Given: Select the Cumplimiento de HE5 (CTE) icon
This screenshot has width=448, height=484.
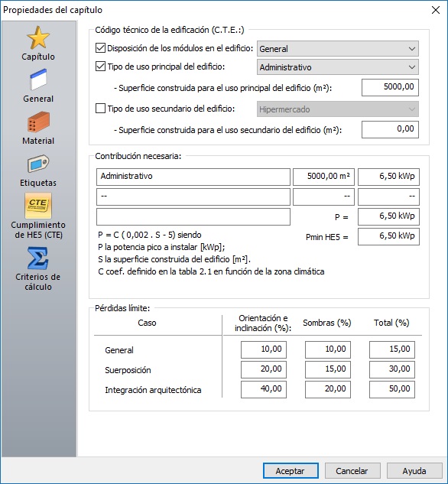Looking at the screenshot, I should pos(38,206).
